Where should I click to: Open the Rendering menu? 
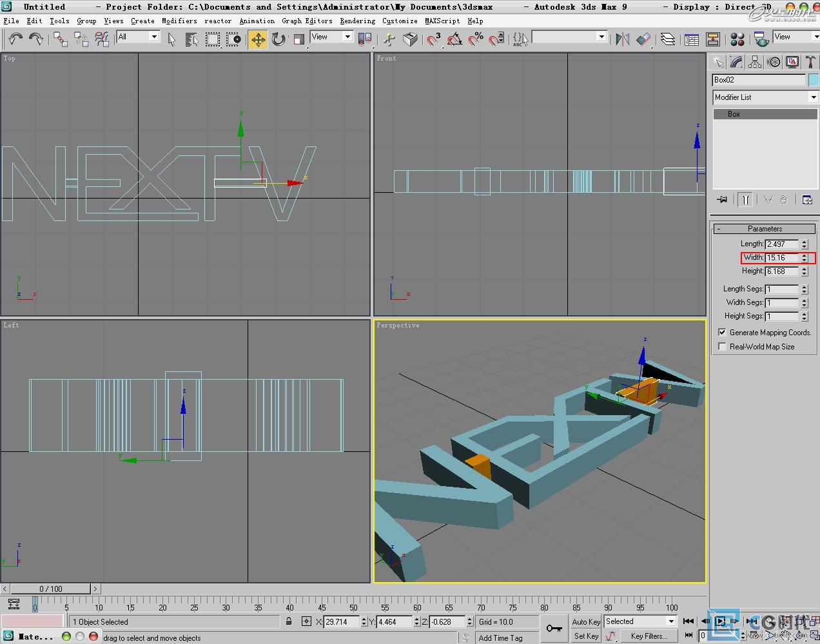[358, 21]
